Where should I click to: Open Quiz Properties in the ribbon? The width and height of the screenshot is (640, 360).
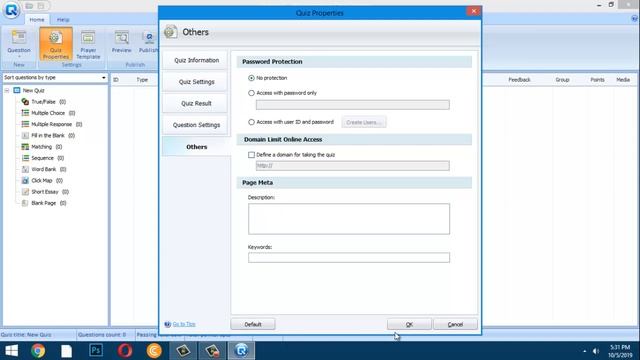click(x=56, y=44)
